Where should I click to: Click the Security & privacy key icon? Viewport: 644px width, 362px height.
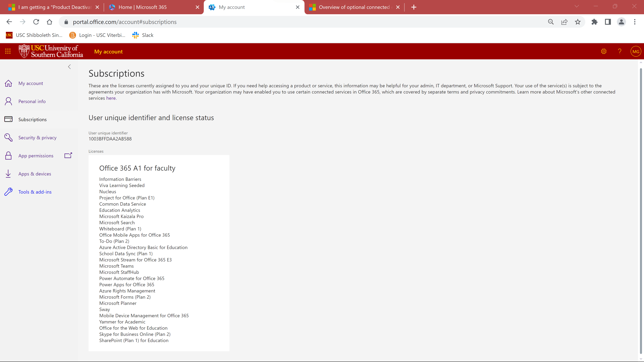click(x=8, y=137)
